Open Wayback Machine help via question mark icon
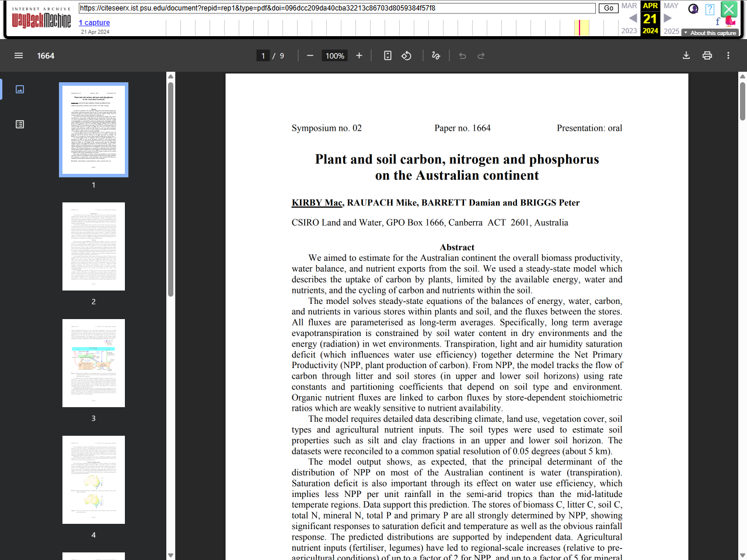 tap(710, 9)
